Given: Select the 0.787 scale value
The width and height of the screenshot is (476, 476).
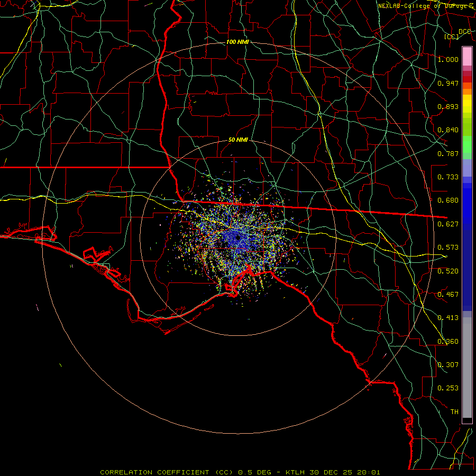Looking at the screenshot, I should click(x=448, y=153).
